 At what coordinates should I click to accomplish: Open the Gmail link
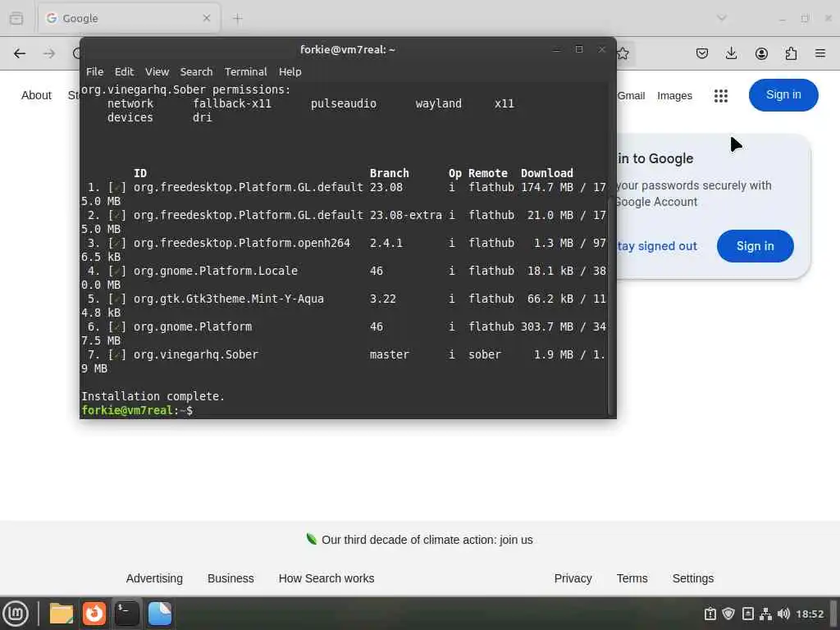pyautogui.click(x=631, y=95)
